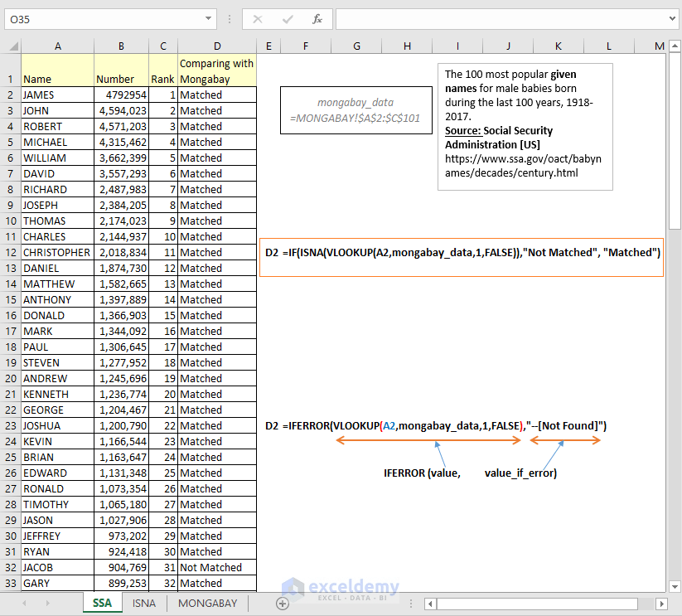Select row header 10

[10, 221]
